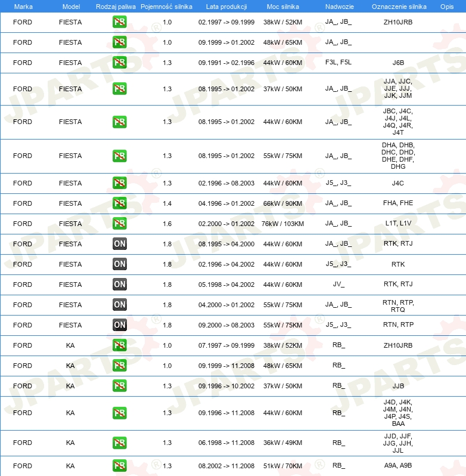466x476 pixels.
Task: Click petrol icon in row with DHA, DHB engines
Action: click(x=119, y=156)
